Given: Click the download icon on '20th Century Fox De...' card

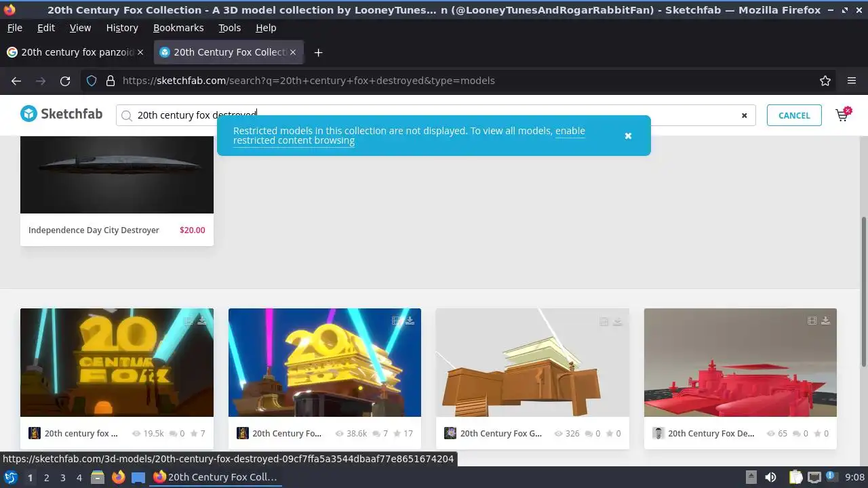Looking at the screenshot, I should click(825, 321).
